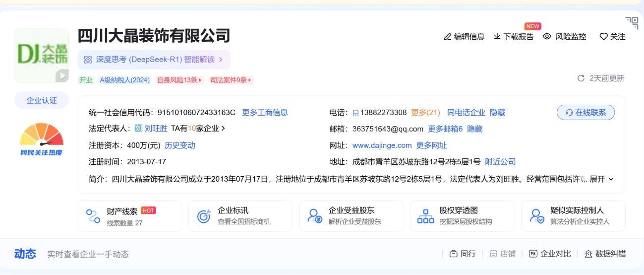Click the 下载报告 download icon
Viewport: 644px width, 275px height.
pyautogui.click(x=497, y=37)
